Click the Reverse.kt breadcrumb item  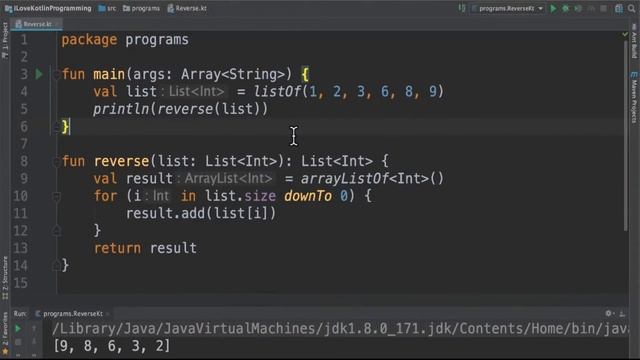187,8
